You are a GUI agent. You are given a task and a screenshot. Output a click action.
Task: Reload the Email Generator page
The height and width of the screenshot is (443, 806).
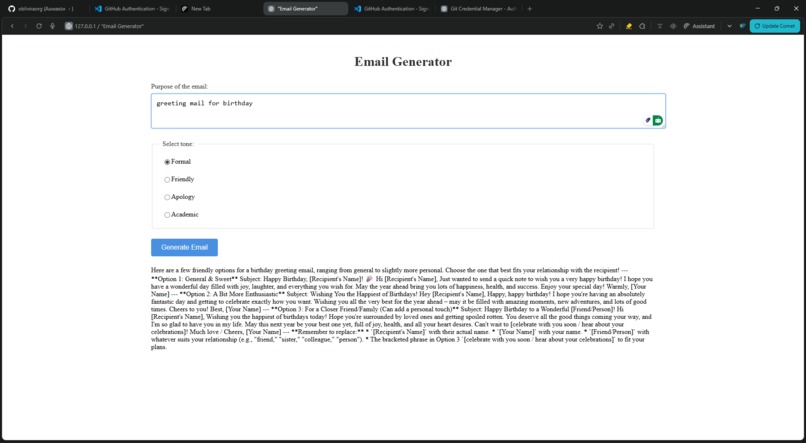(39, 26)
